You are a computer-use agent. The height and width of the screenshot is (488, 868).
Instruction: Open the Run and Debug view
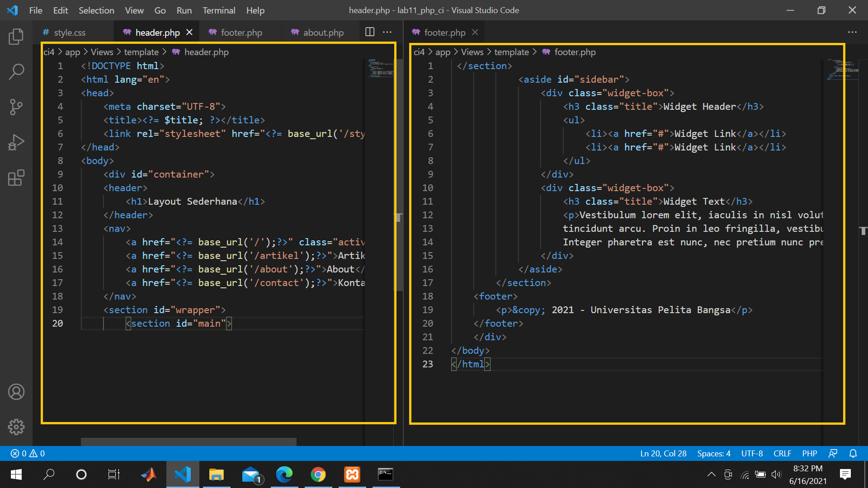[16, 143]
